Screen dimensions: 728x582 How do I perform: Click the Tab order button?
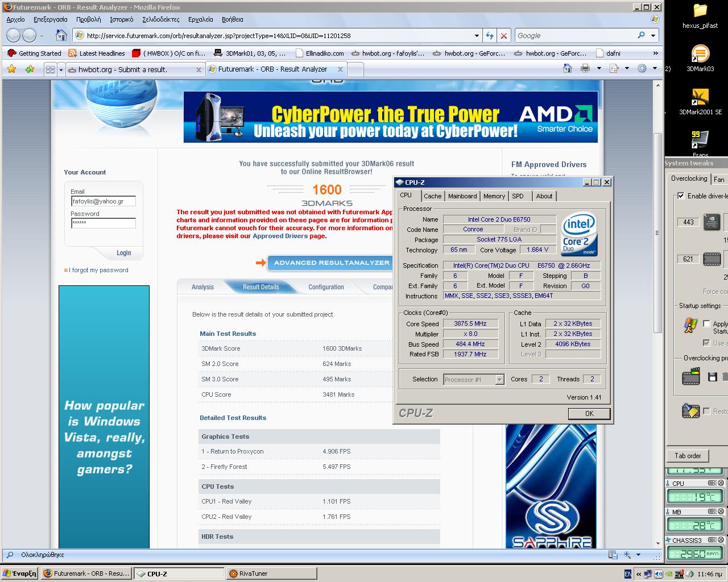(x=688, y=456)
